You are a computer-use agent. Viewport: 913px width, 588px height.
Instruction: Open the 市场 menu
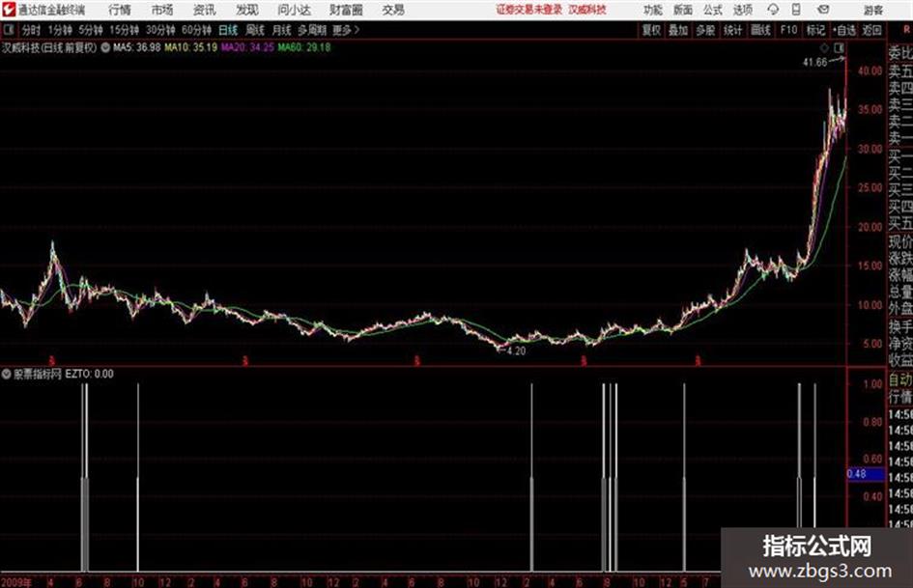162,10
